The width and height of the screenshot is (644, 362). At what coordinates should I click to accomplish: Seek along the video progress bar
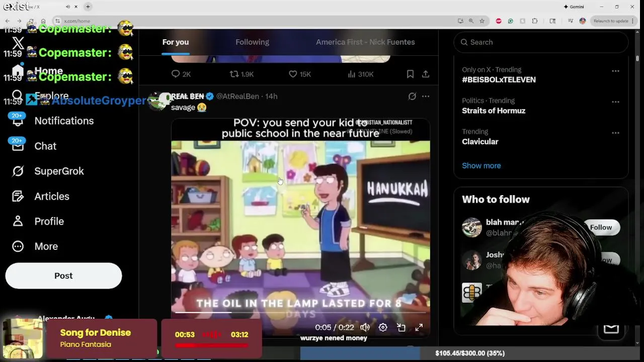(x=300, y=312)
